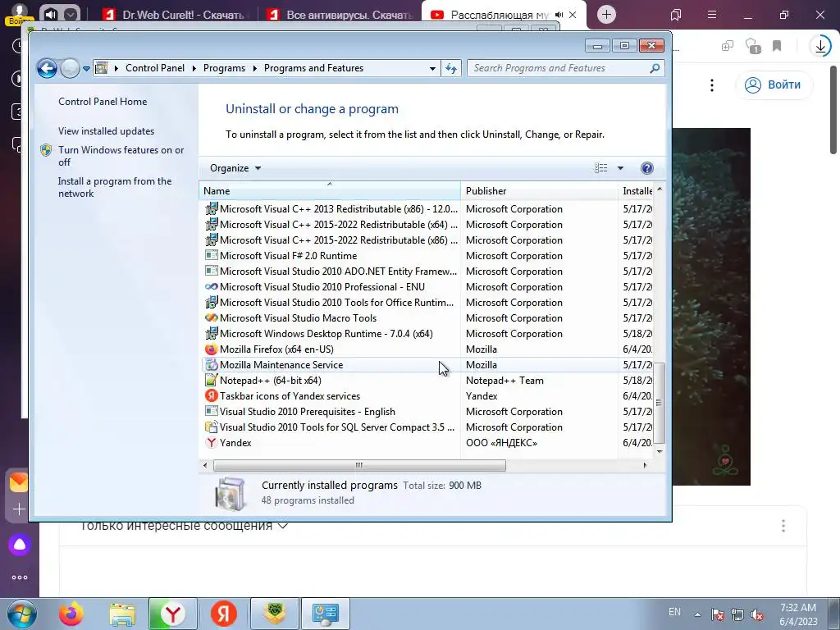
Task: Select the Notepad++ (64-bit x64) icon
Action: point(212,381)
